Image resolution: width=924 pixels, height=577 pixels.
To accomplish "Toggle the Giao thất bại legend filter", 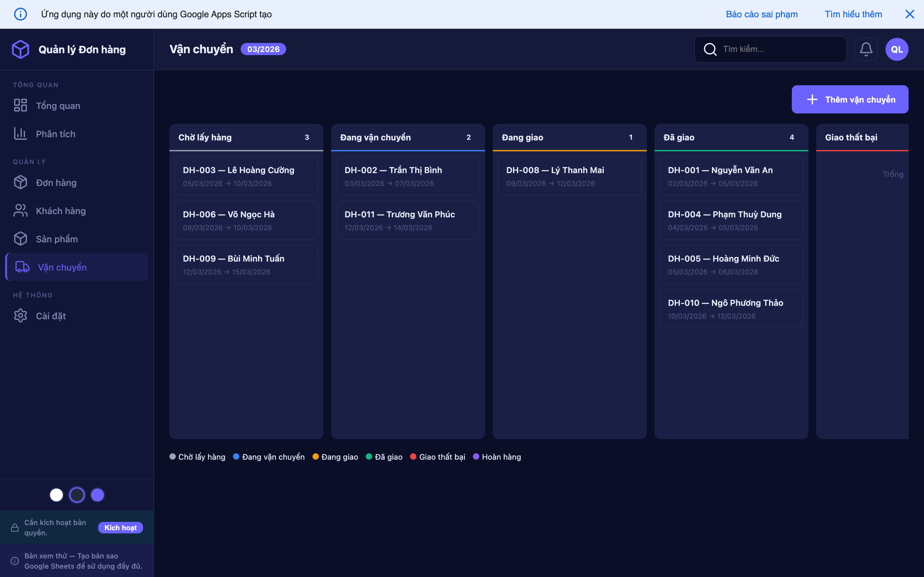I will point(414,456).
